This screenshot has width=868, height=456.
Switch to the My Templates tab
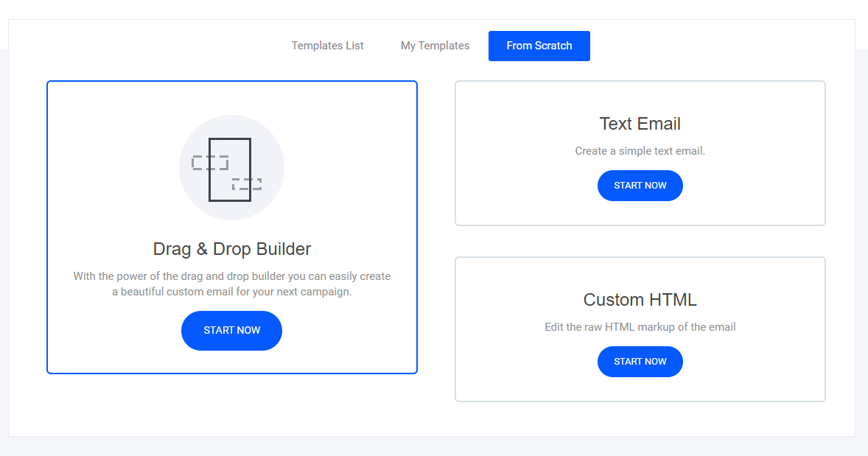[x=435, y=46]
